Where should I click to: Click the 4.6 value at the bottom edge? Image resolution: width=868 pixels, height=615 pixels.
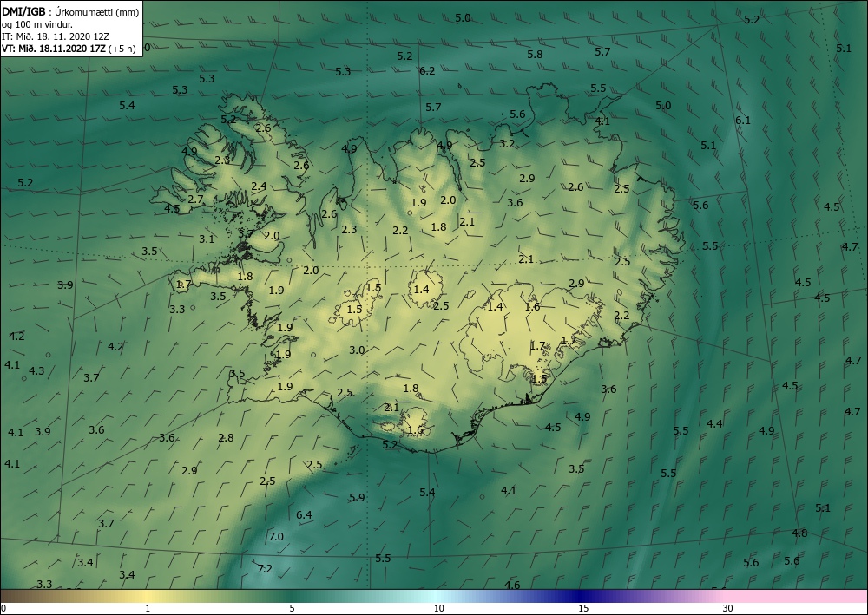pos(512,585)
